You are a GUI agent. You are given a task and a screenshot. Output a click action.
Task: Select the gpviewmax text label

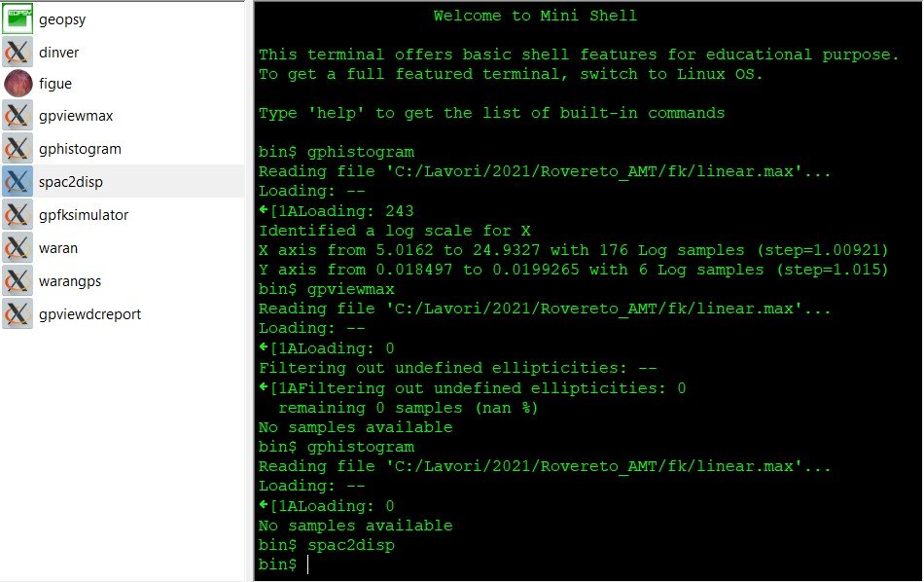coord(76,117)
